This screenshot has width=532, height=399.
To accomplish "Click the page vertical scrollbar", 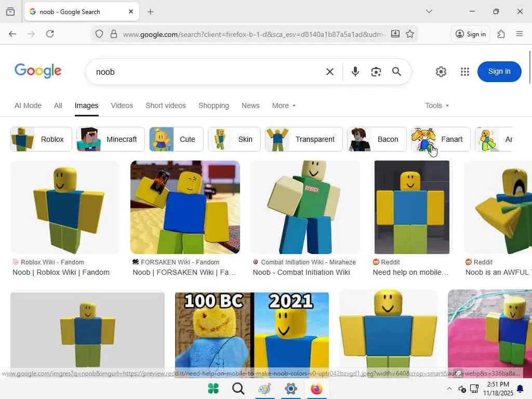I will click(529, 67).
